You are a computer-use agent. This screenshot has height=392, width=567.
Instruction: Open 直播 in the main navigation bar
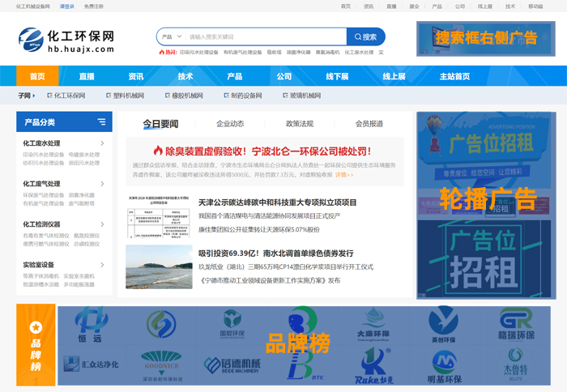coord(87,76)
